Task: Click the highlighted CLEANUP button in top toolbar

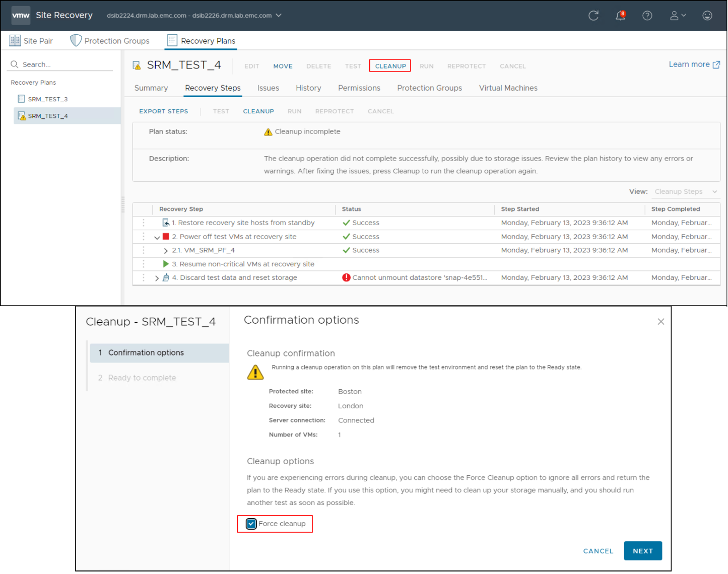Action: 390,66
